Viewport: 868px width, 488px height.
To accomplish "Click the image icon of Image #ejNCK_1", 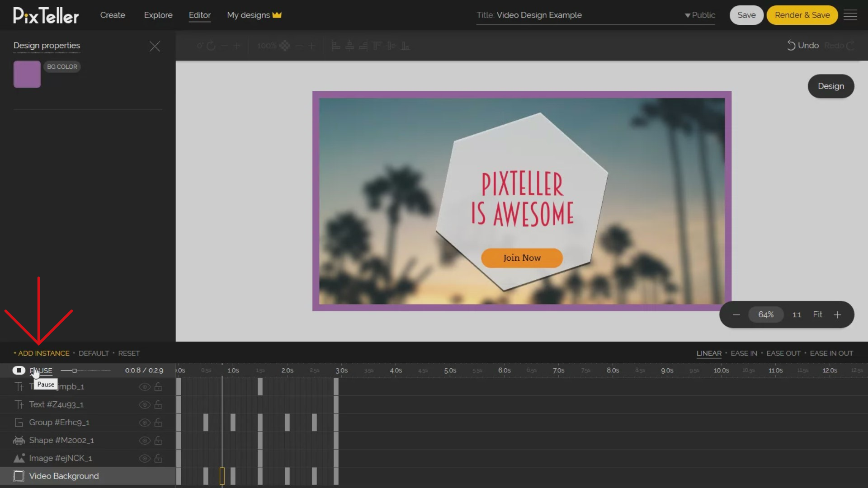I will point(19,458).
